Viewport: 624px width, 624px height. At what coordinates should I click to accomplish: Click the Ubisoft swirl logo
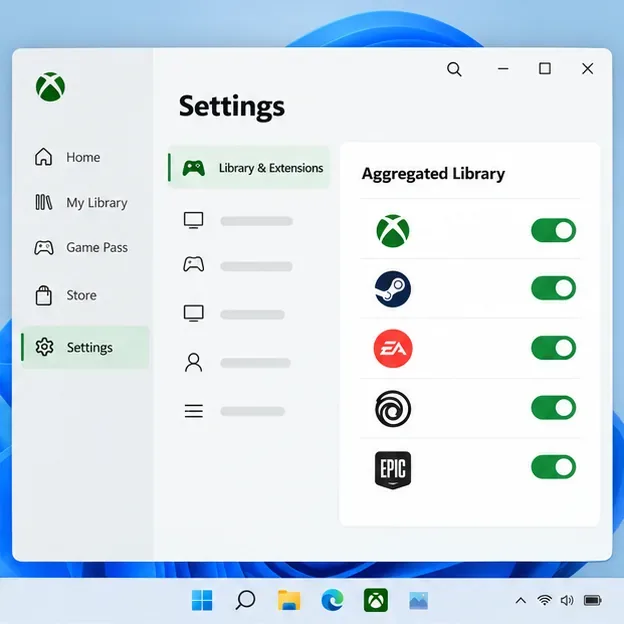click(x=393, y=408)
